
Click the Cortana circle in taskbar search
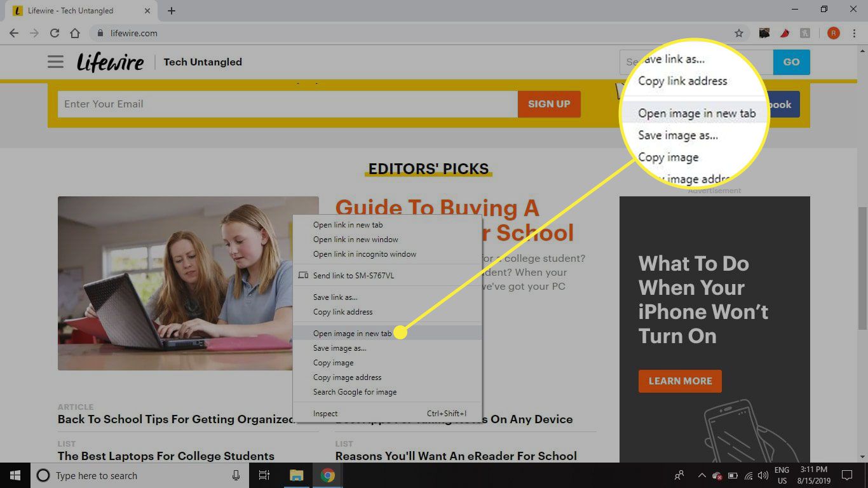[x=43, y=475]
